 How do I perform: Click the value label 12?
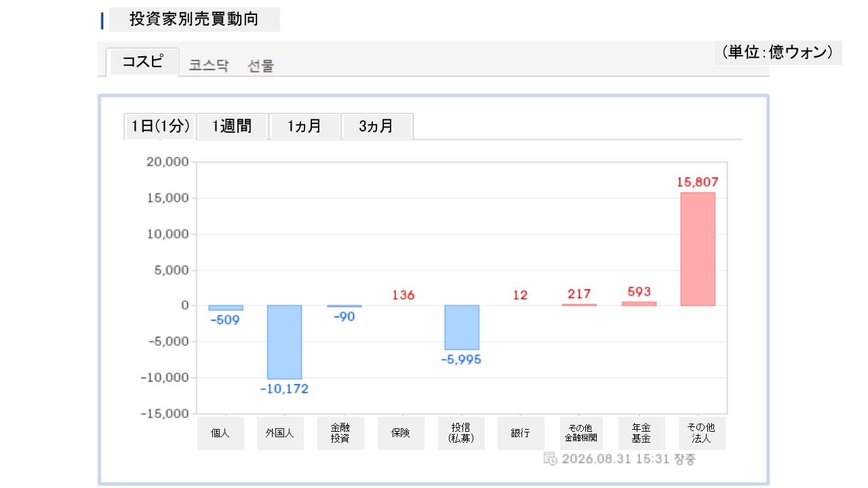point(520,296)
